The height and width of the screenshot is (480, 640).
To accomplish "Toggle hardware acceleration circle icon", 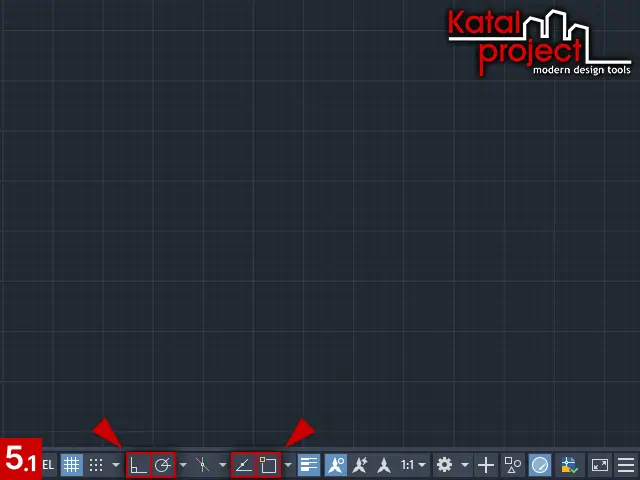I will [x=540, y=465].
